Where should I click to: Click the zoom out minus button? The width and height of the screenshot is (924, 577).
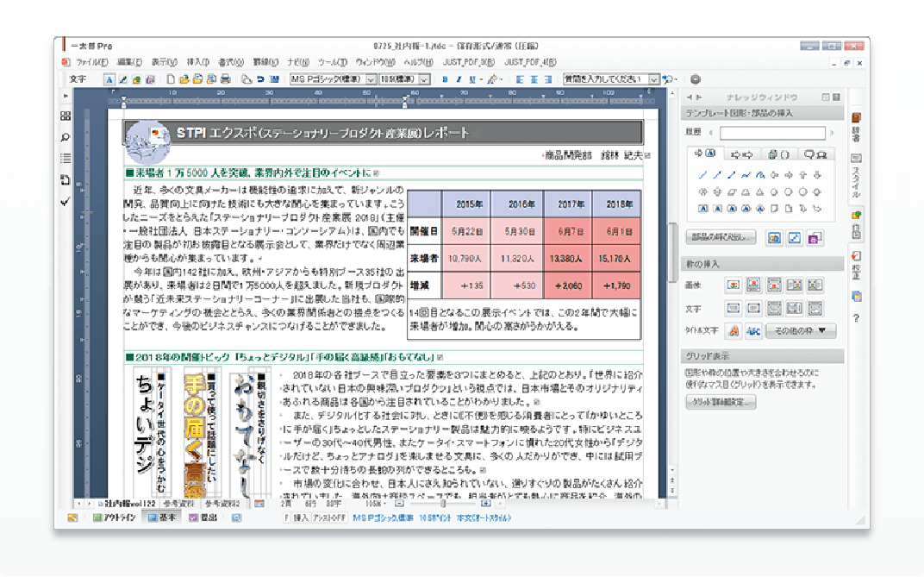tap(399, 504)
